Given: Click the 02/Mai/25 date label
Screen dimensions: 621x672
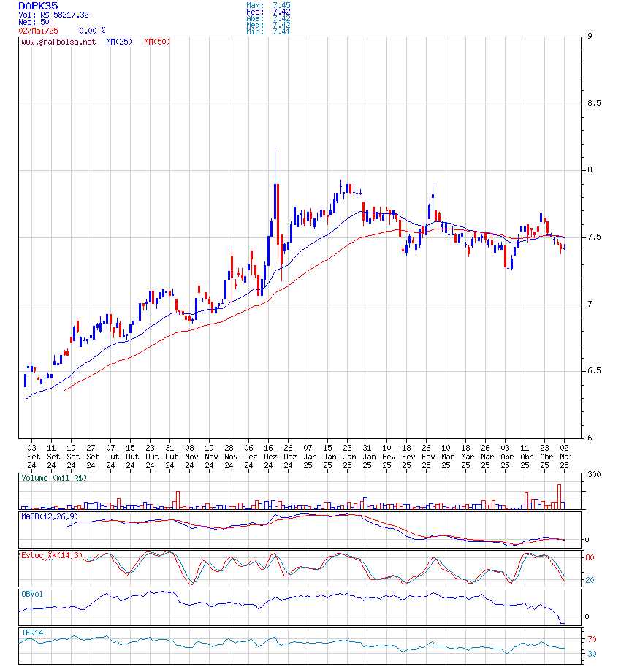Looking at the screenshot, I should [x=38, y=31].
